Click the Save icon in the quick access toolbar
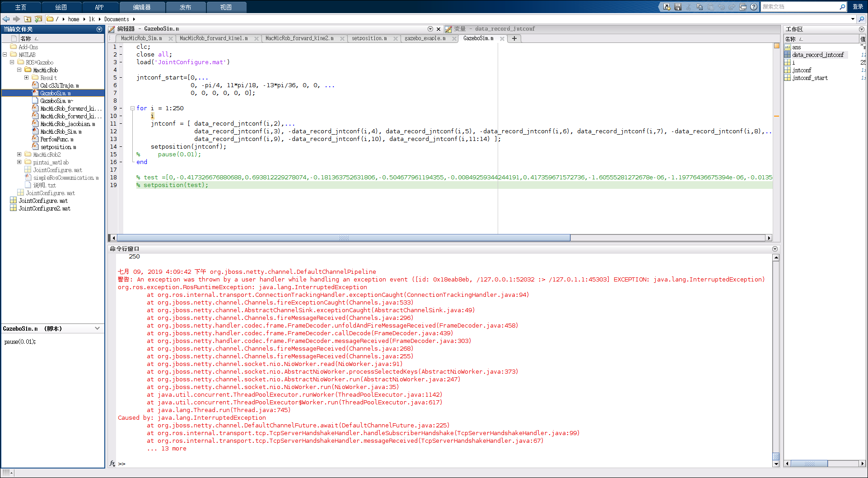Screen dimensions: 868x478 (x=678, y=7)
